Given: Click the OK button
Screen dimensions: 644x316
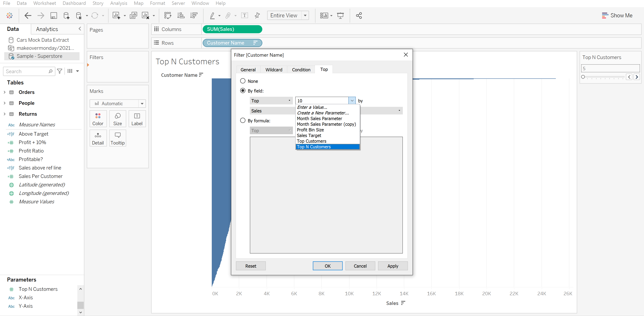Looking at the screenshot, I should pos(328,266).
